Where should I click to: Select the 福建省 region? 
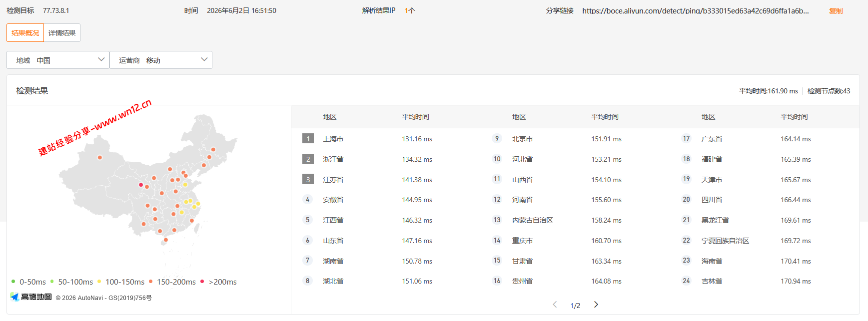pyautogui.click(x=712, y=159)
